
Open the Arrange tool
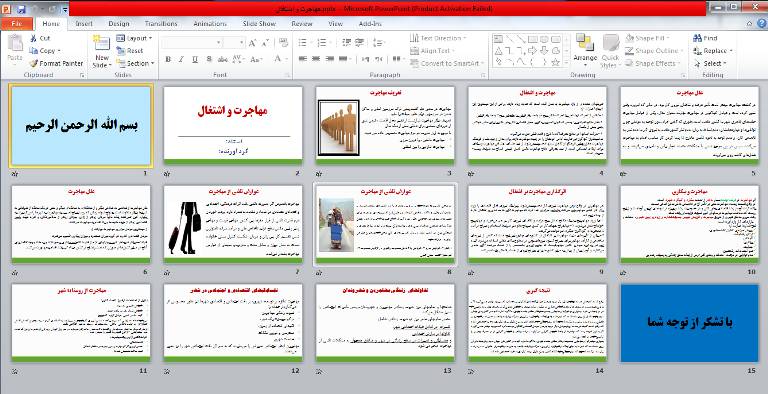click(585, 50)
